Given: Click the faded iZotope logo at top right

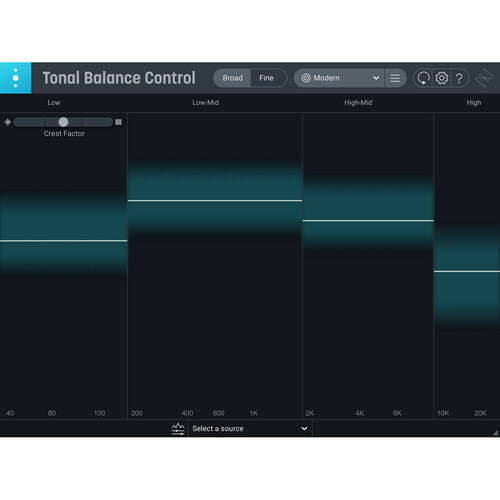Looking at the screenshot, I should tap(484, 78).
